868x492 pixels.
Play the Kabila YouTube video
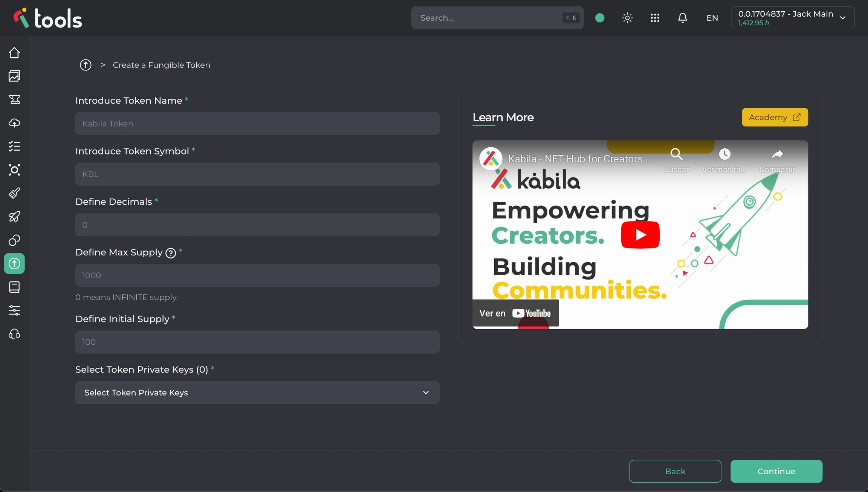pos(640,235)
